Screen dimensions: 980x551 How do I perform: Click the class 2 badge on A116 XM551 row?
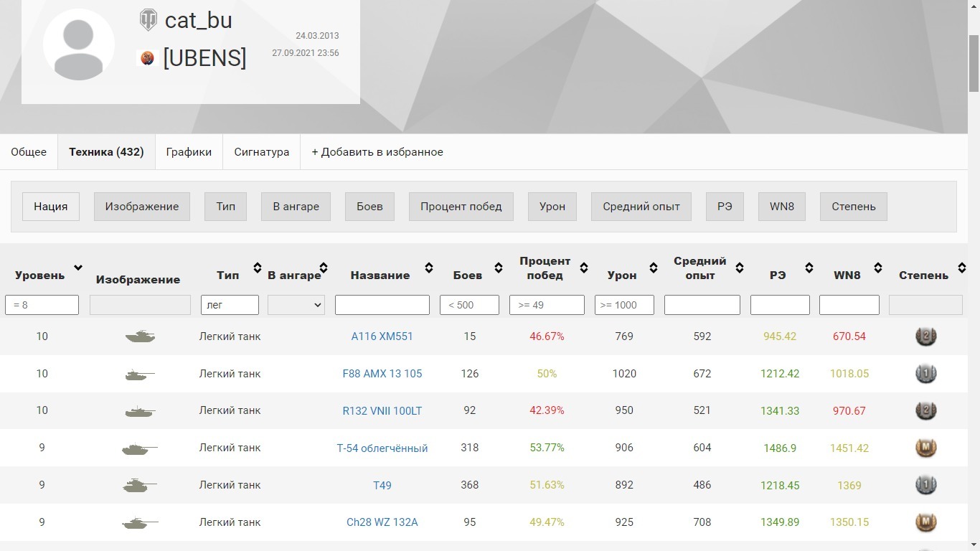click(925, 336)
